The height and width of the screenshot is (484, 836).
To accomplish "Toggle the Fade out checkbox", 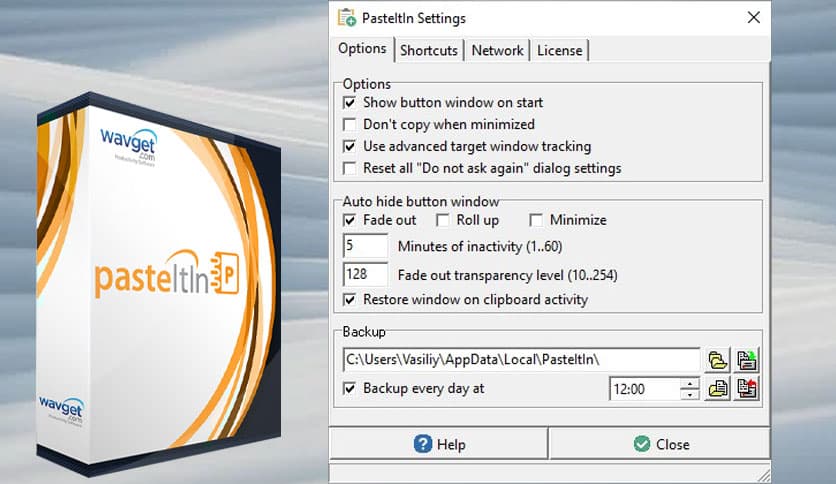I will point(350,220).
